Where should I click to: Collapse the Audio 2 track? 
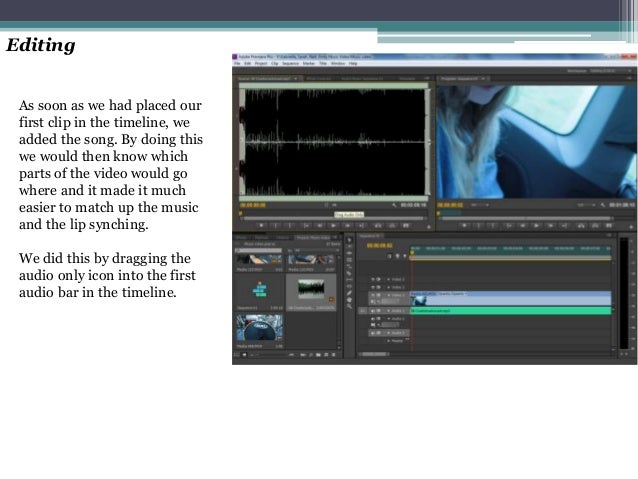point(388,318)
